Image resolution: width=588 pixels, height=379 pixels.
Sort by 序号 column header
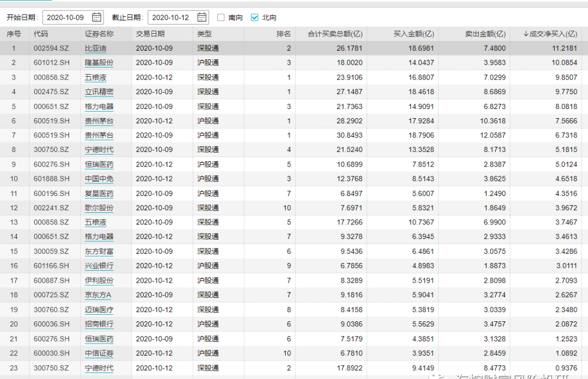point(14,34)
